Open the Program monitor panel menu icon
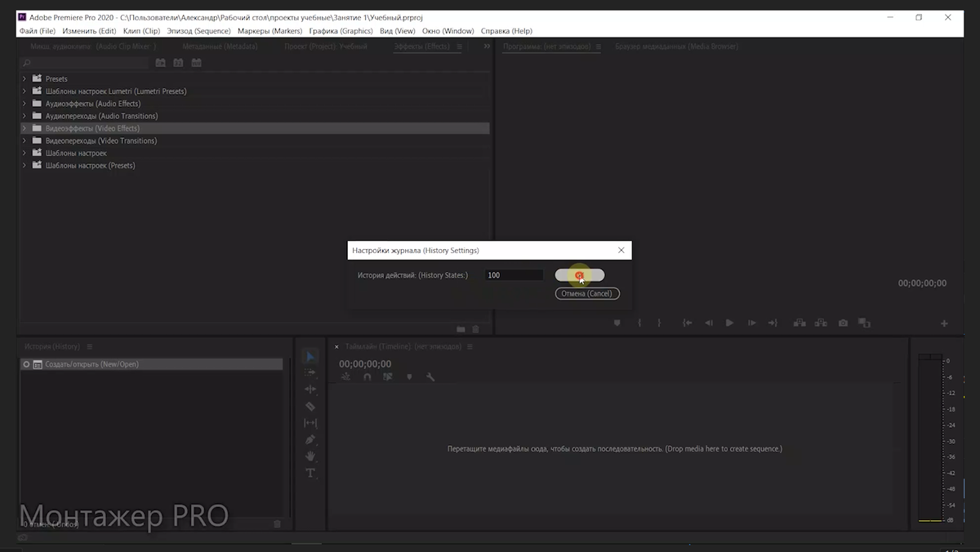Screen dimensions: 980x552 (x=599, y=47)
